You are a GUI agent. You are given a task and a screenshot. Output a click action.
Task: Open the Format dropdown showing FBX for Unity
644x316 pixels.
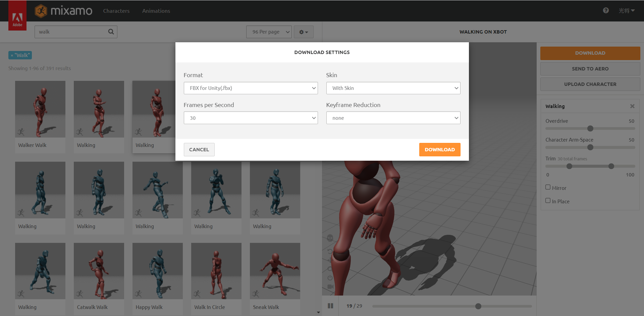coord(251,88)
